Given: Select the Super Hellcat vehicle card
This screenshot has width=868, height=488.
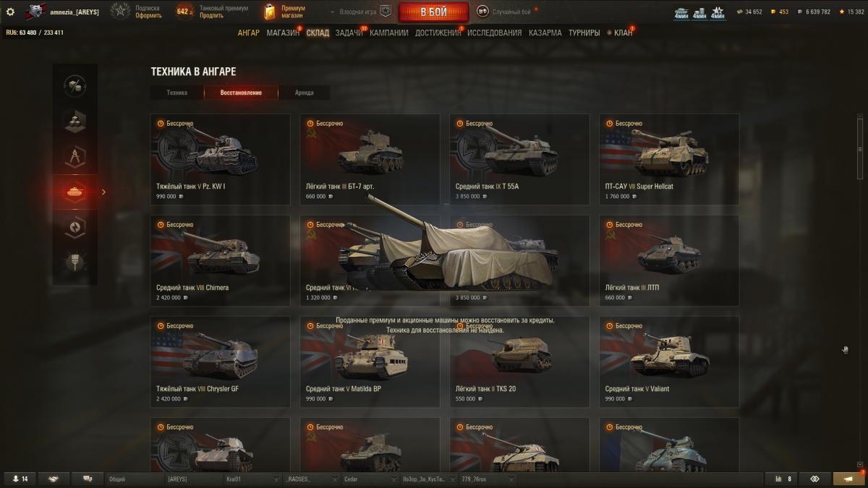Looking at the screenshot, I should [x=669, y=159].
